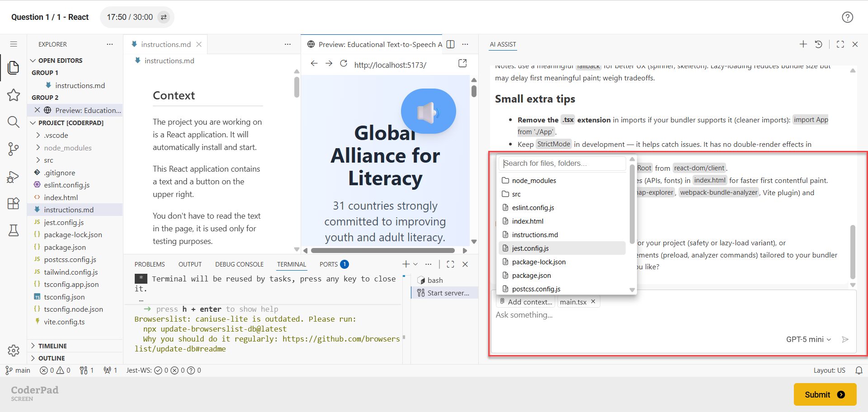868x412 pixels.
Task: Toggle the hamburger menu sidebar
Action: (x=14, y=44)
